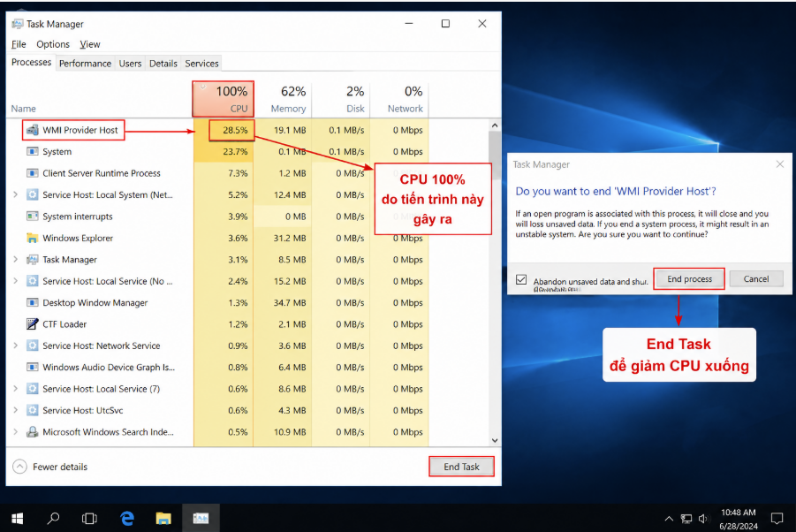Toggle Abandon unsaved data checkbox
Image resolution: width=796 pixels, height=532 pixels.
pos(521,279)
